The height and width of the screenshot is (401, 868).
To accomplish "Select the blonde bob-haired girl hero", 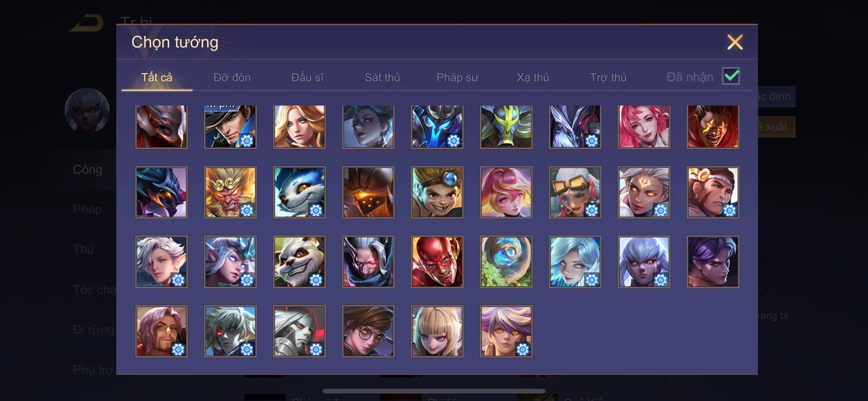I will coord(437,331).
